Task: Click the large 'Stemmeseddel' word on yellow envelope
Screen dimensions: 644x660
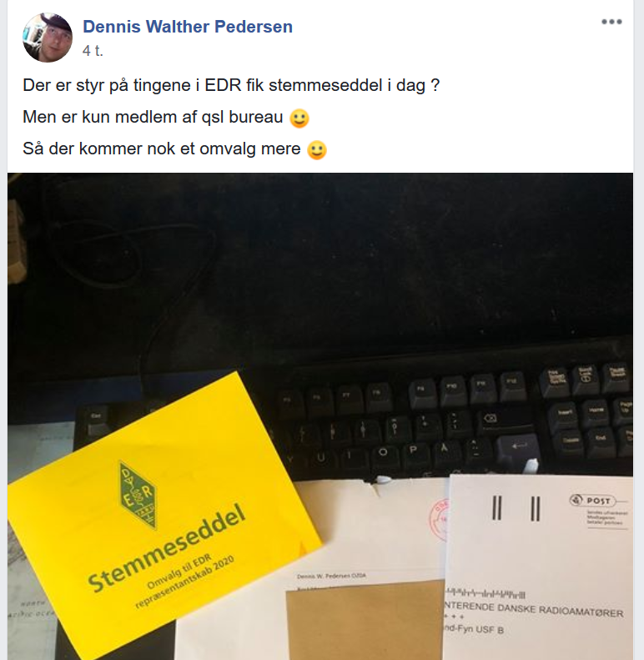Action: coord(167,547)
